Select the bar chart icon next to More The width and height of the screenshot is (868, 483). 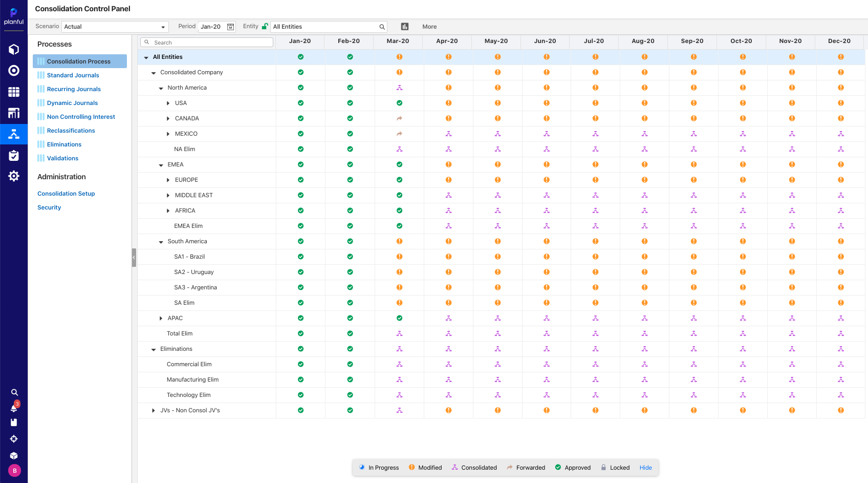(405, 26)
